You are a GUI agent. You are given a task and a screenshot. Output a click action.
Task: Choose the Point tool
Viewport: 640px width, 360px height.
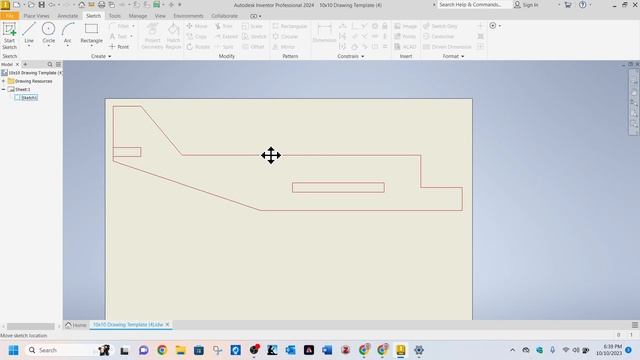point(119,47)
